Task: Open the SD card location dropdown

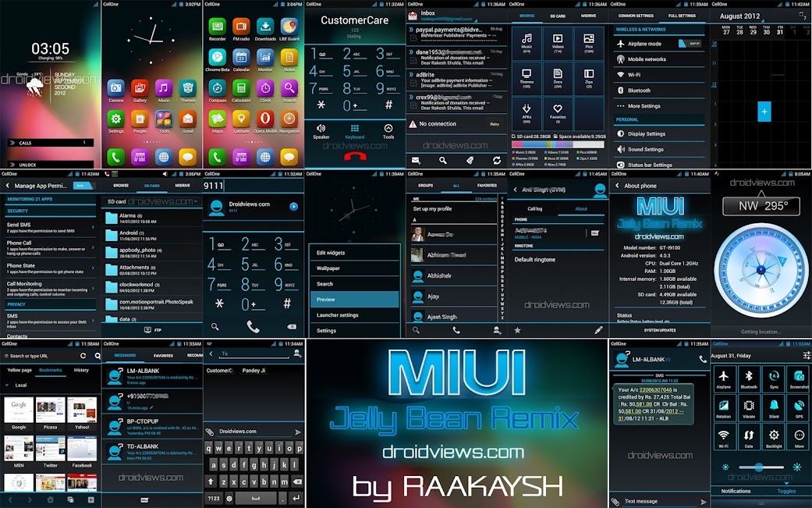Action: coord(152,201)
